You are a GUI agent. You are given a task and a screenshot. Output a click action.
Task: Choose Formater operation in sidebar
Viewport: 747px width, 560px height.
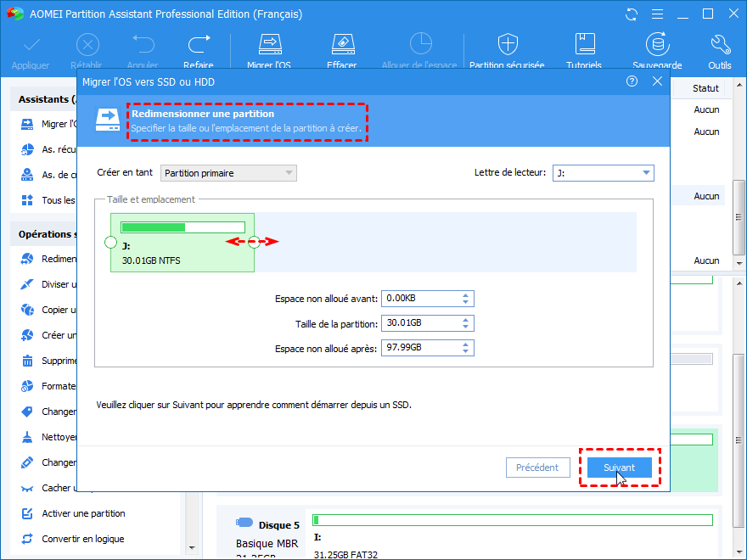pos(49,386)
